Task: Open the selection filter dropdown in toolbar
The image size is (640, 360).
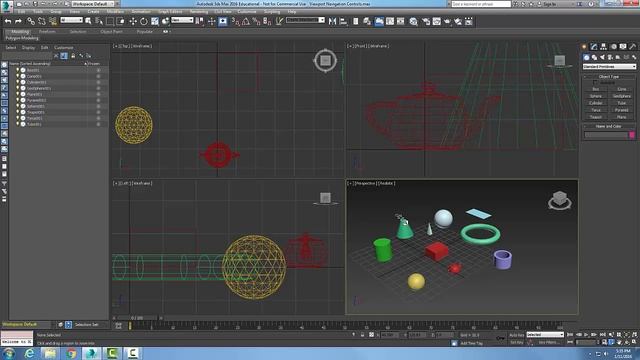Action: tap(71, 20)
